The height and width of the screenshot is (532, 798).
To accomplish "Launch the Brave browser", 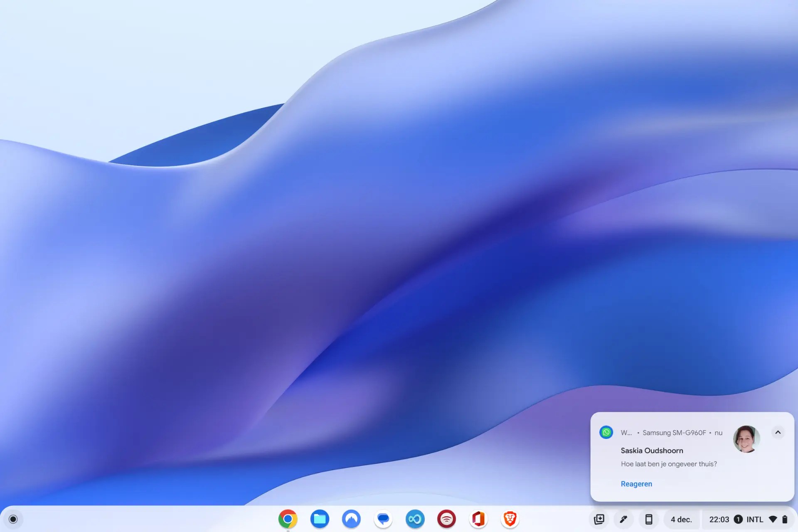I will 510,519.
